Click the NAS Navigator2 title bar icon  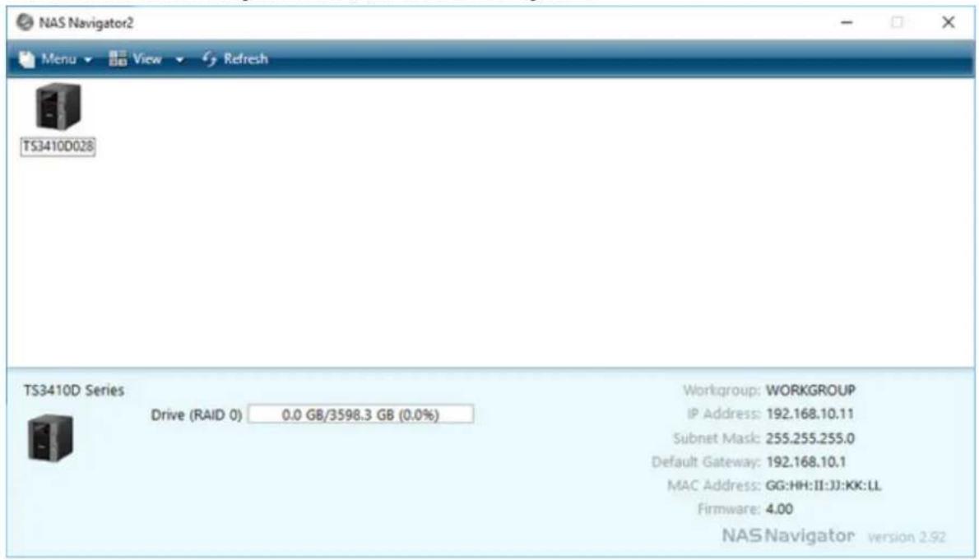25,22
